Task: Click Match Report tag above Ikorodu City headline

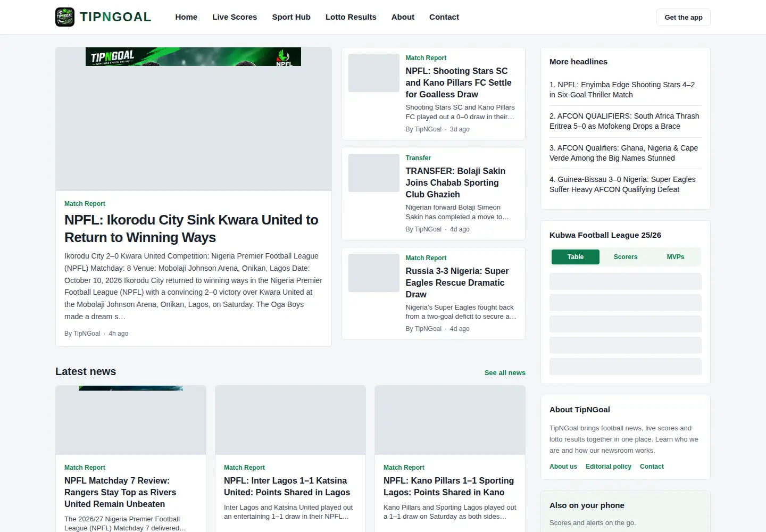Action: coord(85,204)
